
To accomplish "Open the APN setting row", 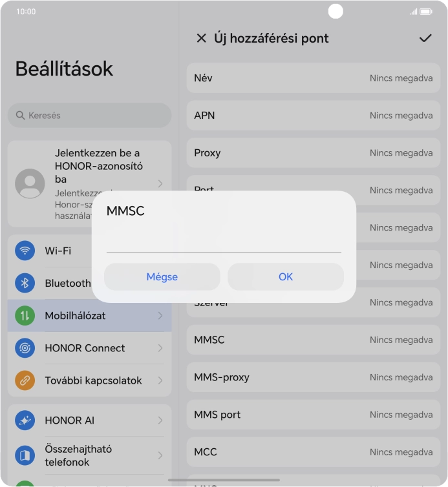I will [314, 115].
